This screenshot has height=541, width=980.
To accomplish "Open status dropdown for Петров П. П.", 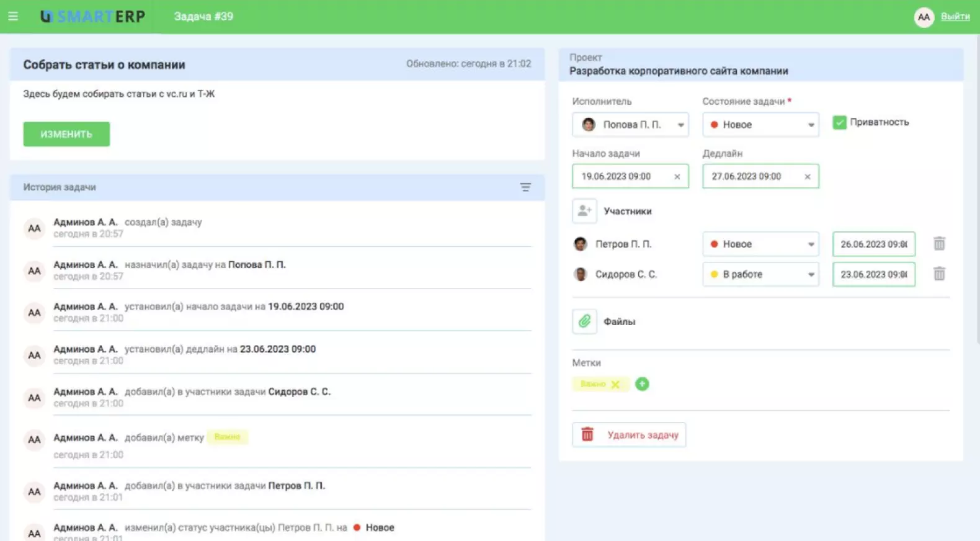I will point(760,244).
